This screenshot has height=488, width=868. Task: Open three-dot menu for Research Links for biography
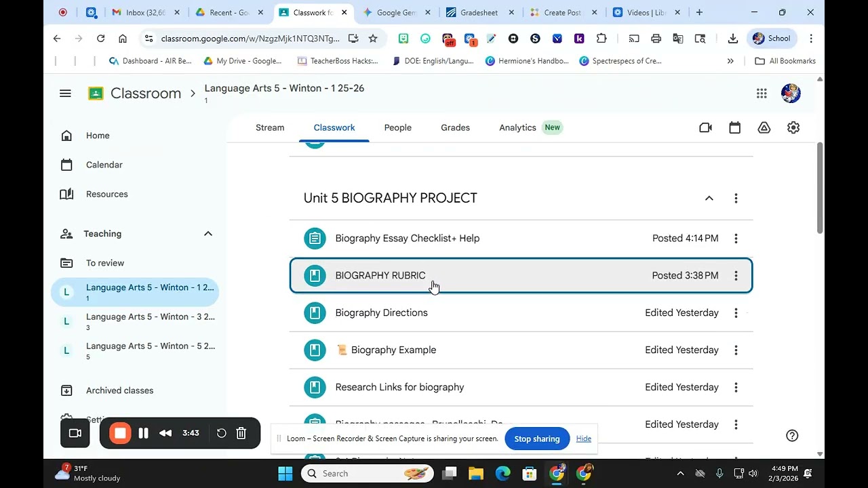(736, 387)
